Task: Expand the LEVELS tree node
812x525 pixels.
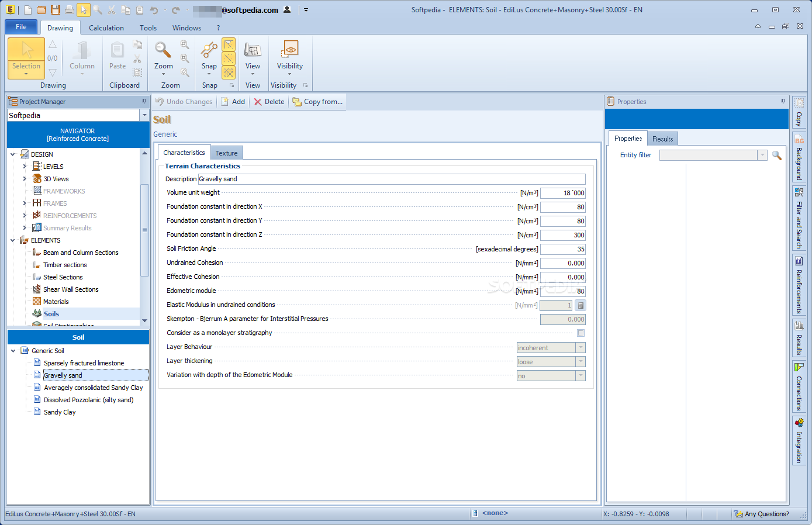Action: tap(25, 167)
